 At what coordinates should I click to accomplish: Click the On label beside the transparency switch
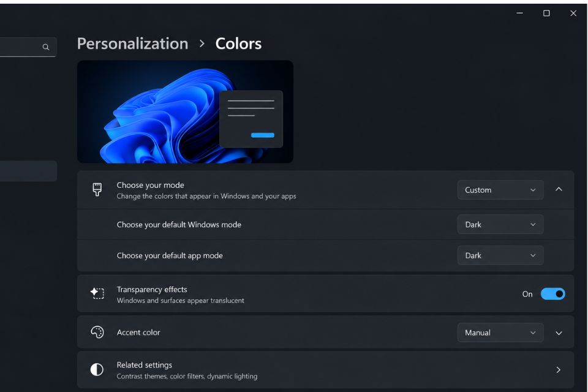click(x=527, y=294)
